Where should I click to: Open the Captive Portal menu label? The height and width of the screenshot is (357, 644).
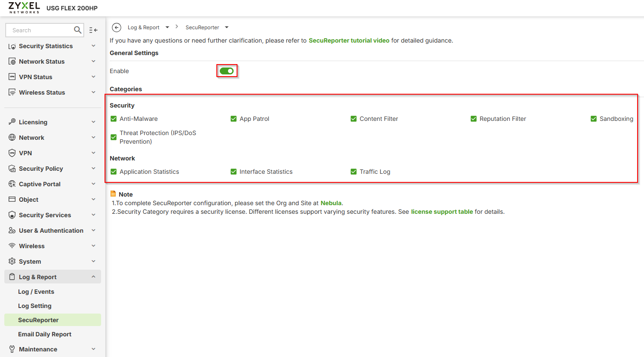point(40,184)
